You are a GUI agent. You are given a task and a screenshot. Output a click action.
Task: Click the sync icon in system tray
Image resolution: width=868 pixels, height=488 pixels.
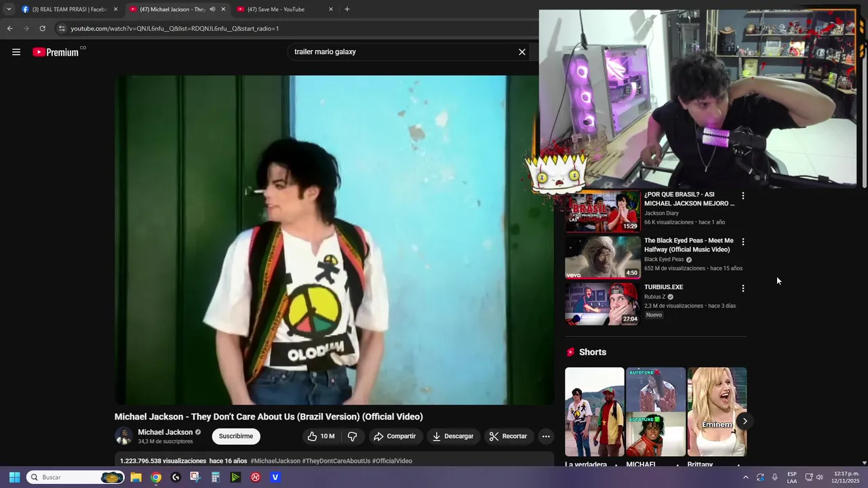click(760, 477)
